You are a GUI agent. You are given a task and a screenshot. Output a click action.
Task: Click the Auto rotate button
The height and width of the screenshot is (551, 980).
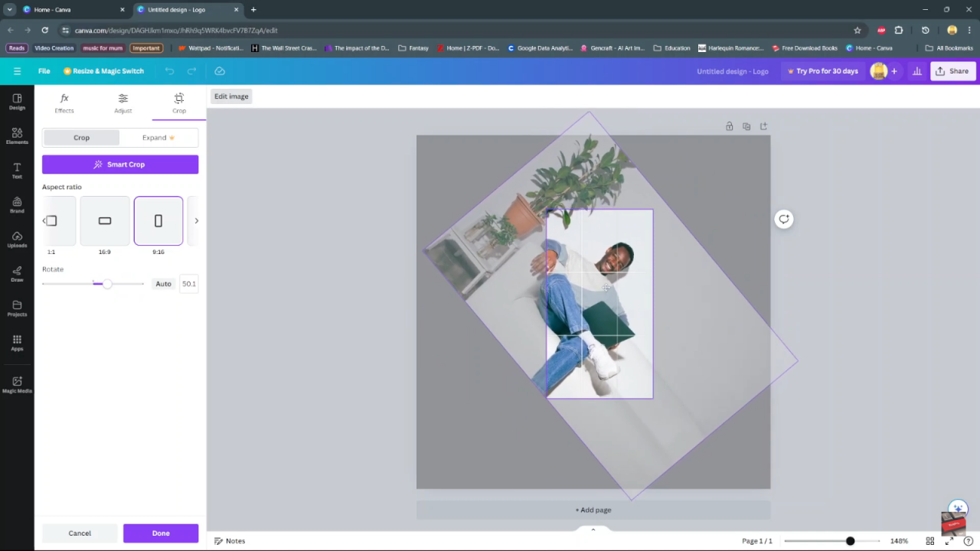click(164, 284)
